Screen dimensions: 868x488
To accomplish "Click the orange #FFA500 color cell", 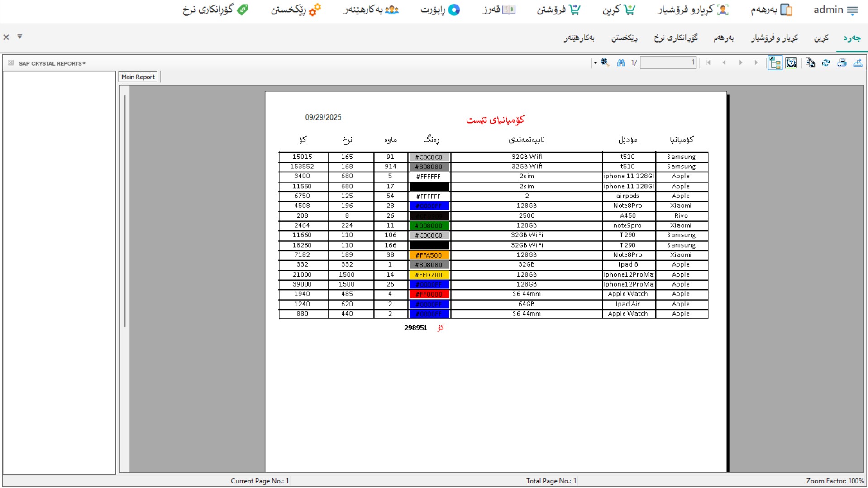I will coord(429,255).
